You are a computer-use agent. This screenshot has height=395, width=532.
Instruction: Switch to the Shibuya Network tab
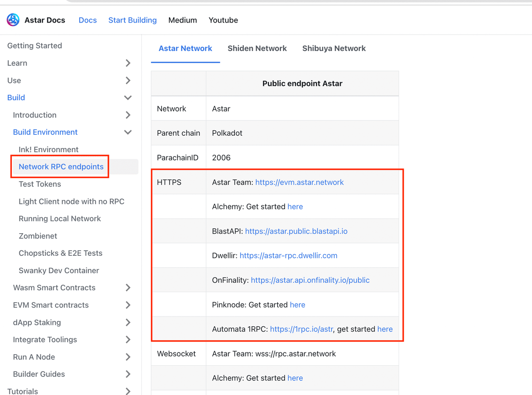point(334,48)
